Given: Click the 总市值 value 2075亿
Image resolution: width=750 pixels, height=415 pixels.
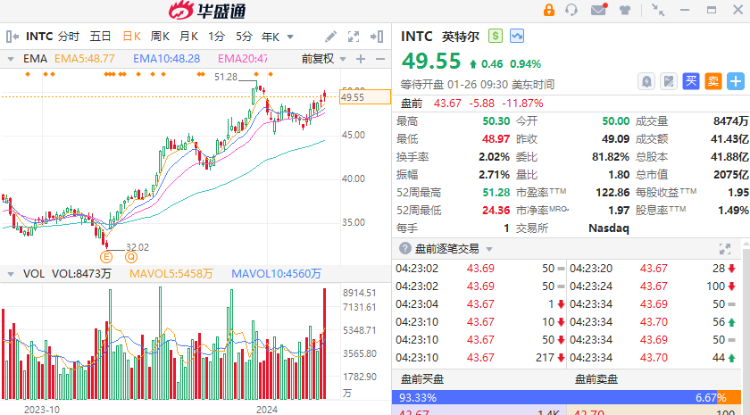Looking at the screenshot, I should (x=731, y=175).
